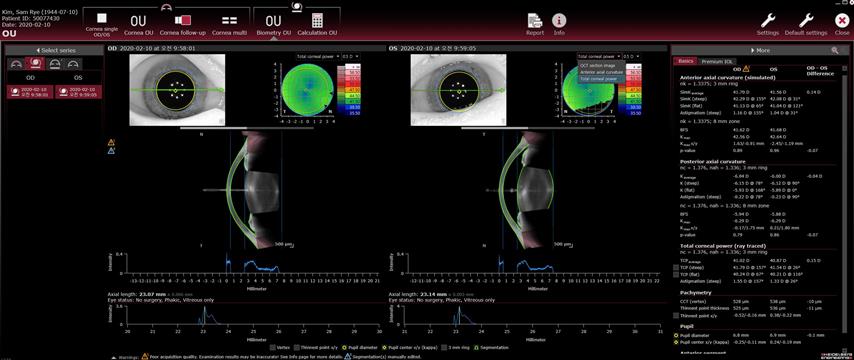The width and height of the screenshot is (854, 360).
Task: Click the blue segmentation manually edited icon in the status bar
Action: (x=346, y=356)
